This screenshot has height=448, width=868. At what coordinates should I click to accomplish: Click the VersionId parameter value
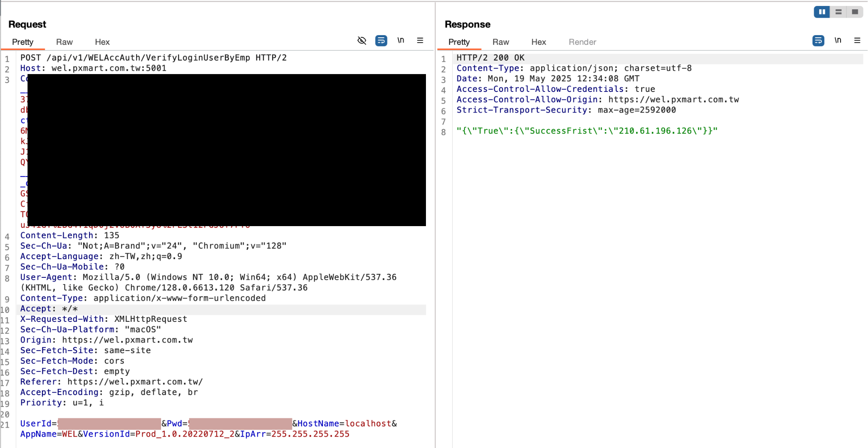coord(185,434)
